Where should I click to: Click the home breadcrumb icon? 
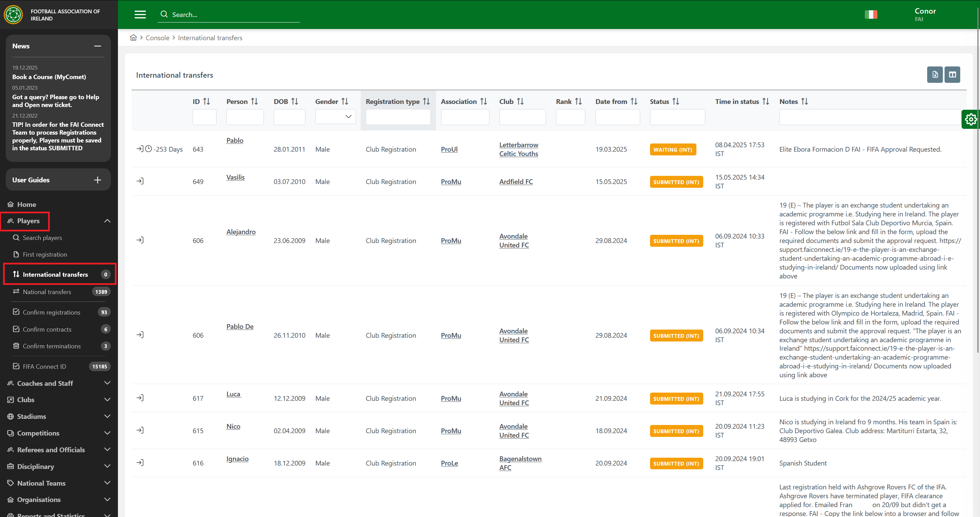coord(133,38)
